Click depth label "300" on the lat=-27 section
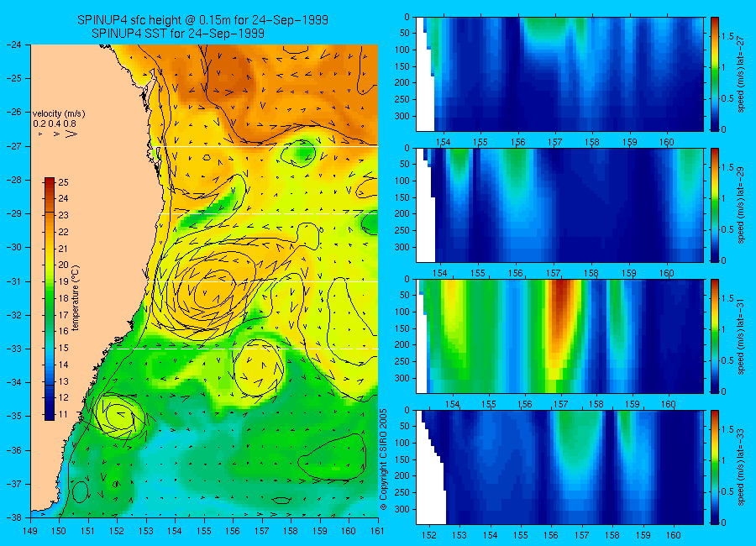Image resolution: width=756 pixels, height=546 pixels. [402, 116]
